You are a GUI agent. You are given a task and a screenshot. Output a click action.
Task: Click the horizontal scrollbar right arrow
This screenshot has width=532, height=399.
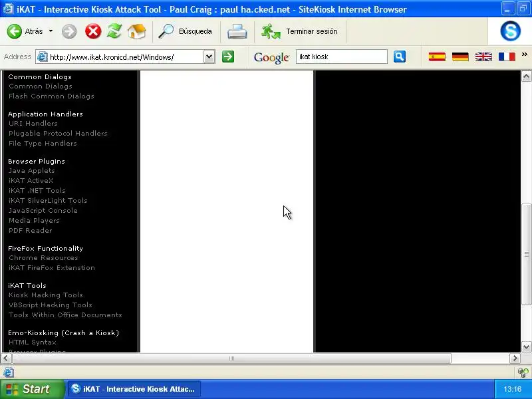point(515,358)
